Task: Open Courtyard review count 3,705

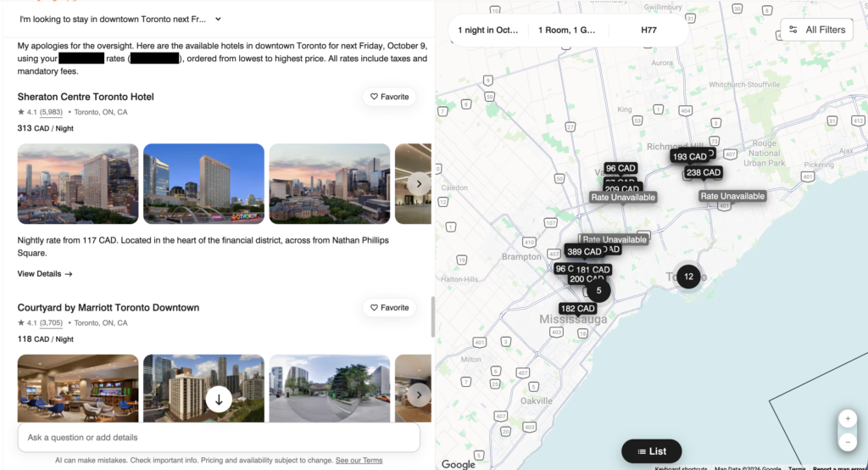Action: pyautogui.click(x=51, y=322)
